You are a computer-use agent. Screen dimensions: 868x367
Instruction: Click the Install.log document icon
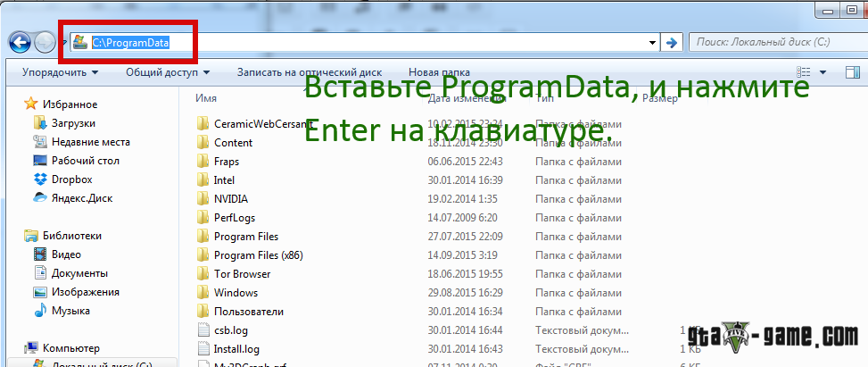click(203, 349)
